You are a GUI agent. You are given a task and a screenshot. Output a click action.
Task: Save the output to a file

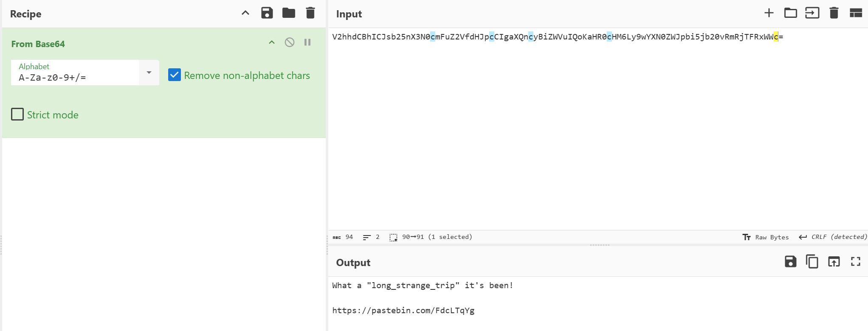pos(790,262)
